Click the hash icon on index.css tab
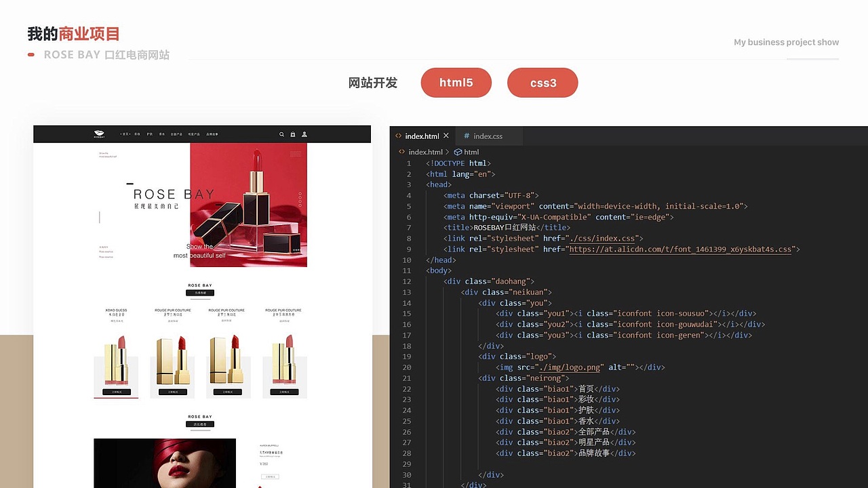Viewport: 868px width, 488px height. (467, 136)
